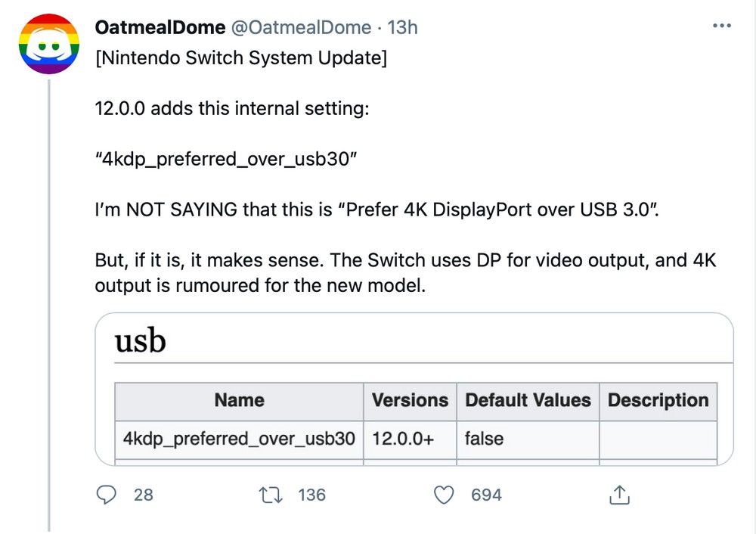Click the 4kdp_preferred_over_usb30 table cell
Screen dimensions: 756x534
pos(239,439)
